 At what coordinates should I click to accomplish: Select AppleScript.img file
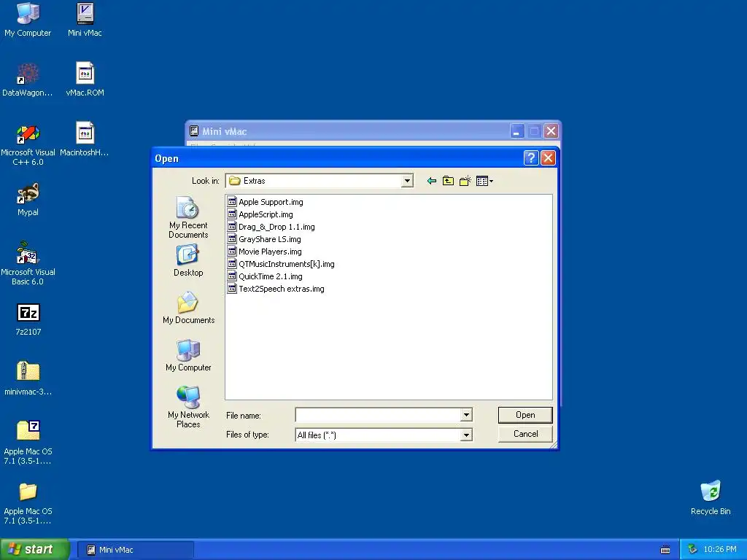click(x=260, y=214)
